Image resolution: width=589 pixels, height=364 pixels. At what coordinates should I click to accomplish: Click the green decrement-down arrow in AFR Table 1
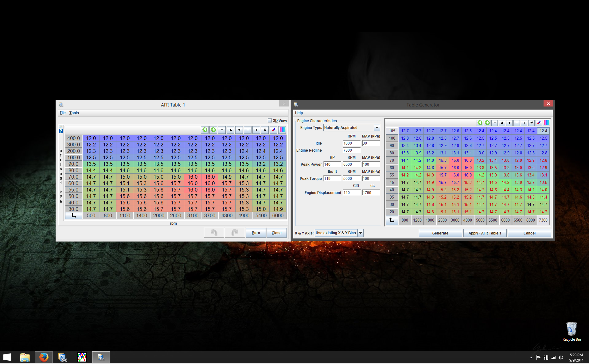point(214,130)
